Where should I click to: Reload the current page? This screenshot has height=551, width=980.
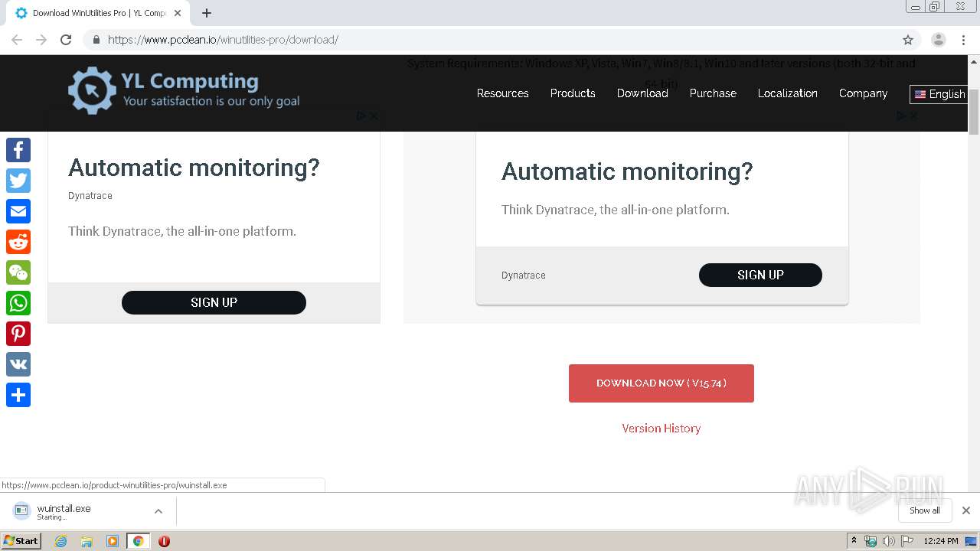tap(66, 40)
